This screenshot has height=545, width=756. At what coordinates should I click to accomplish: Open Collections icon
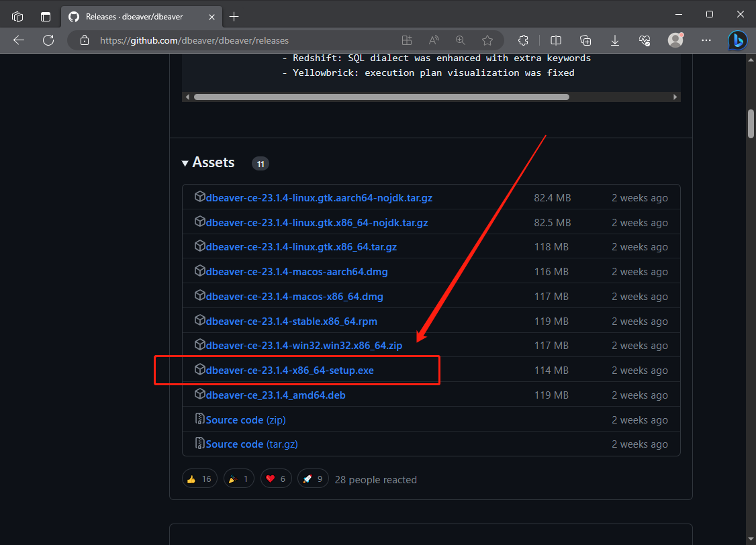point(585,40)
